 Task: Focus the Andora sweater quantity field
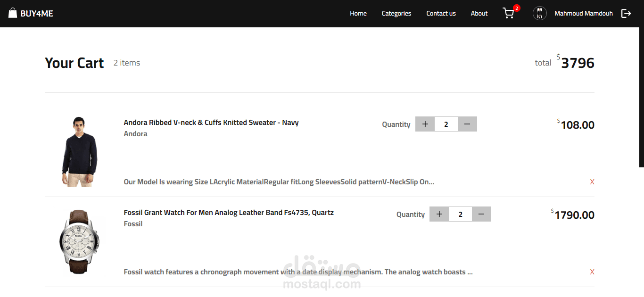click(446, 124)
